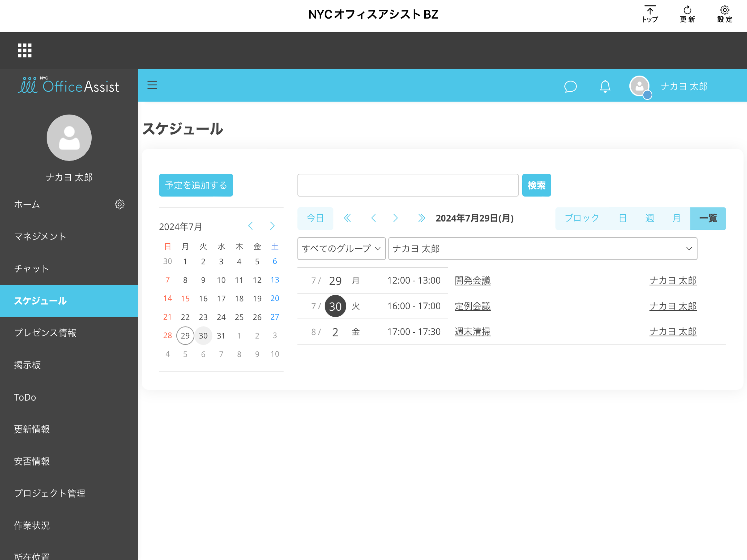The width and height of the screenshot is (747, 560).
Task: Click the top bar user avatar
Action: click(640, 86)
